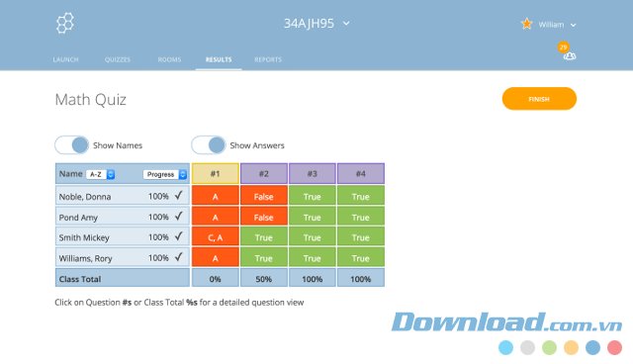
Task: Select the Noble, Donna name cell
Action: pos(123,196)
